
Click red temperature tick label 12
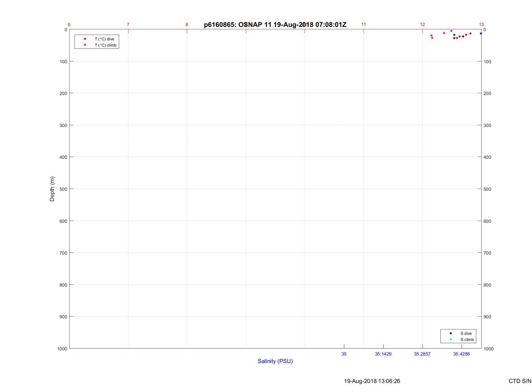coord(422,25)
